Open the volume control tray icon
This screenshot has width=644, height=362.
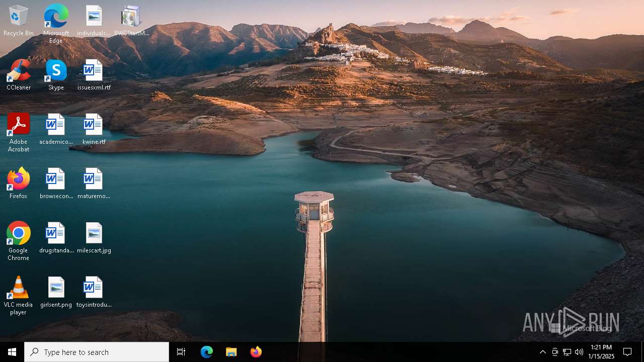[579, 352]
